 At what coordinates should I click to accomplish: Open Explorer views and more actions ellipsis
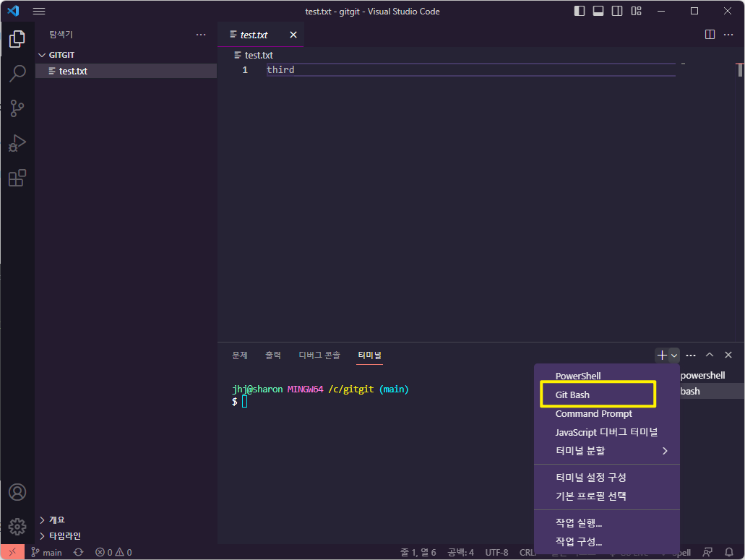coord(201,35)
